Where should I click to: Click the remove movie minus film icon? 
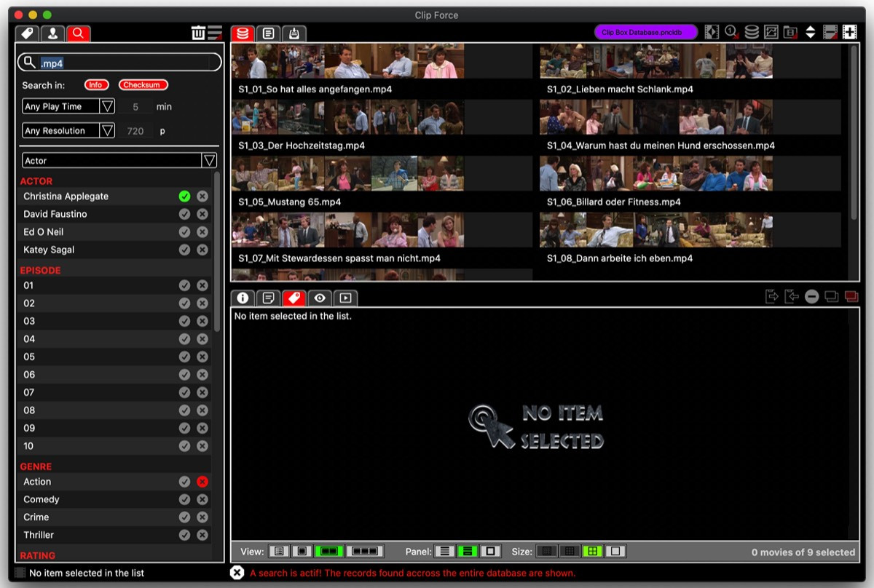pos(830,32)
